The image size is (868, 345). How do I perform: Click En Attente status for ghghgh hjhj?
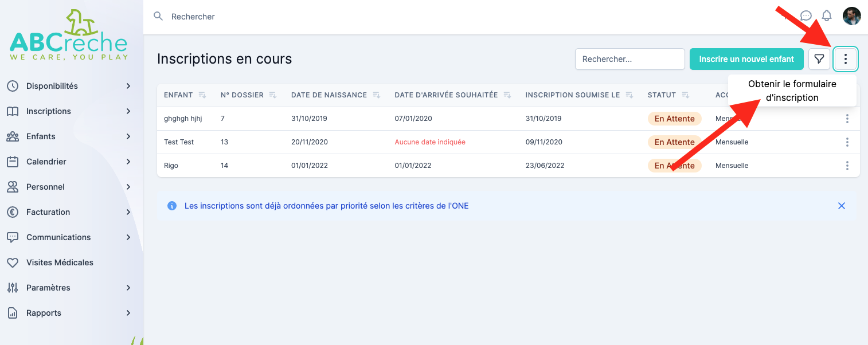pyautogui.click(x=674, y=119)
